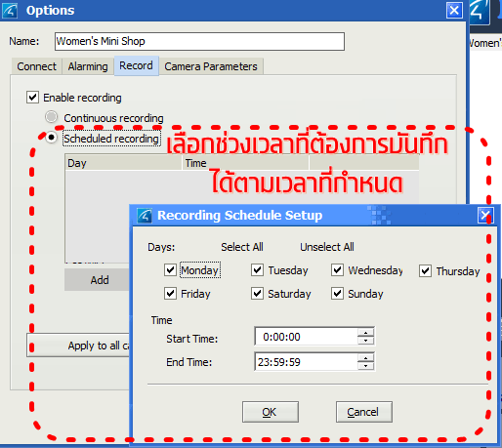
Task: Decrease End Time with down spinner arrow
Action: pos(366,366)
